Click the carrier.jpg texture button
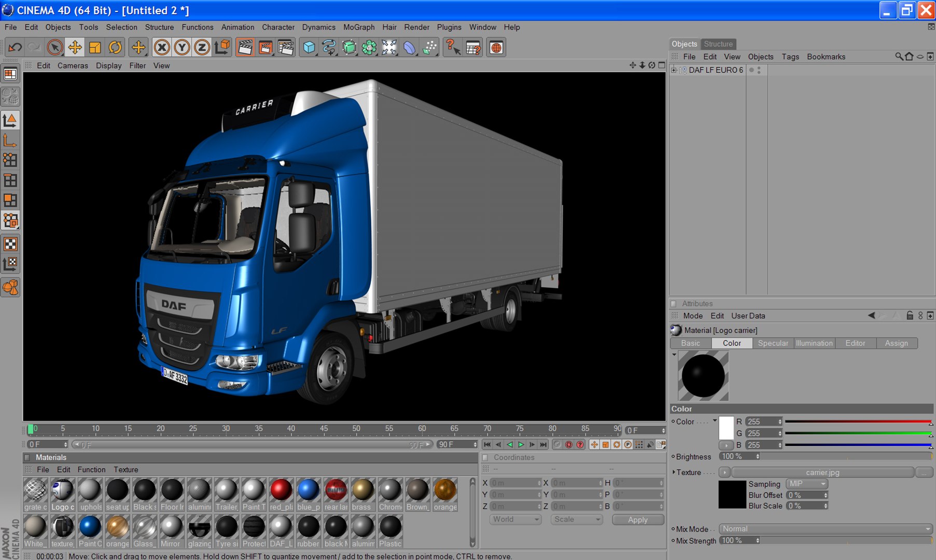 click(x=822, y=472)
